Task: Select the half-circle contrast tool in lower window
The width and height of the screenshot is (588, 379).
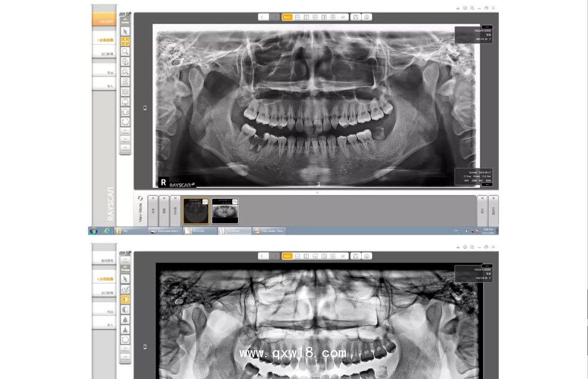Action: pyautogui.click(x=125, y=309)
